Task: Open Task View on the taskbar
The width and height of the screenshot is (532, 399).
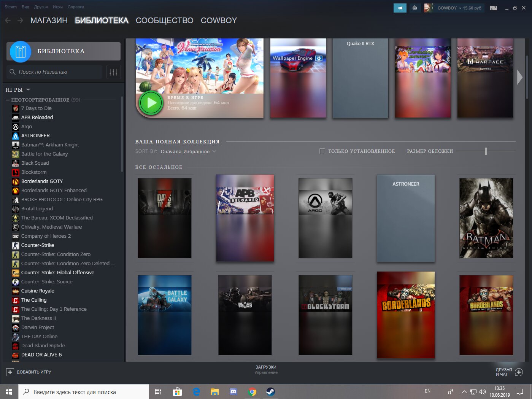Action: pyautogui.click(x=158, y=391)
